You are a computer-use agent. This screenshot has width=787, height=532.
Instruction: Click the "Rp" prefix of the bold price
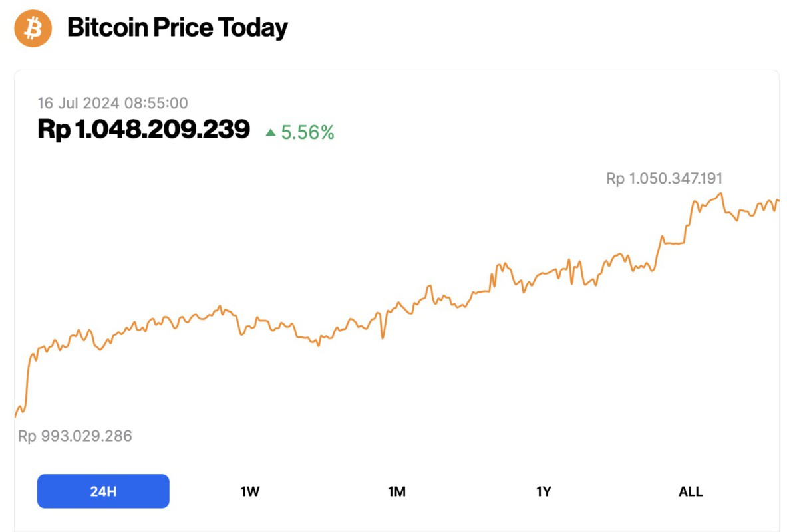tap(53, 129)
